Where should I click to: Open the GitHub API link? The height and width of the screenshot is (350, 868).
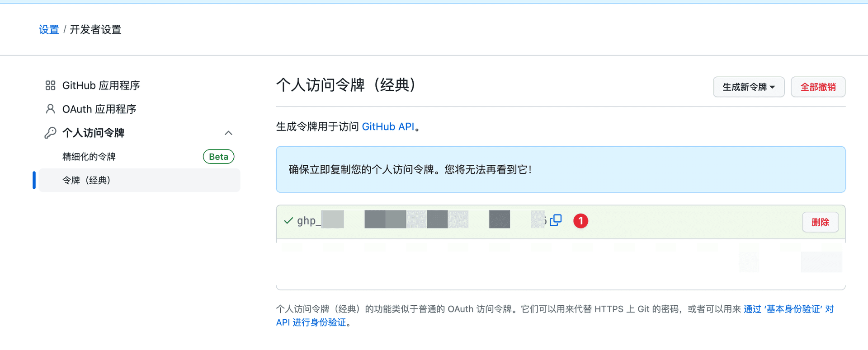[388, 127]
